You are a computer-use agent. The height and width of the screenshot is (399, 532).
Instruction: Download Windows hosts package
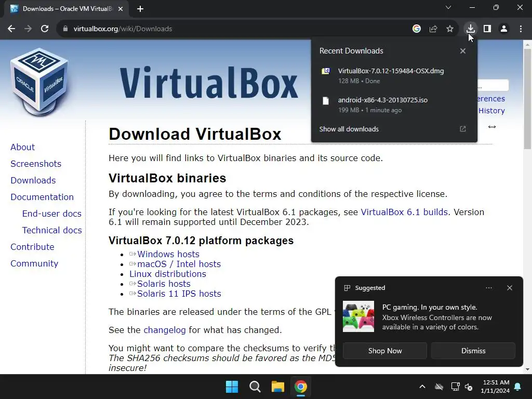click(168, 254)
